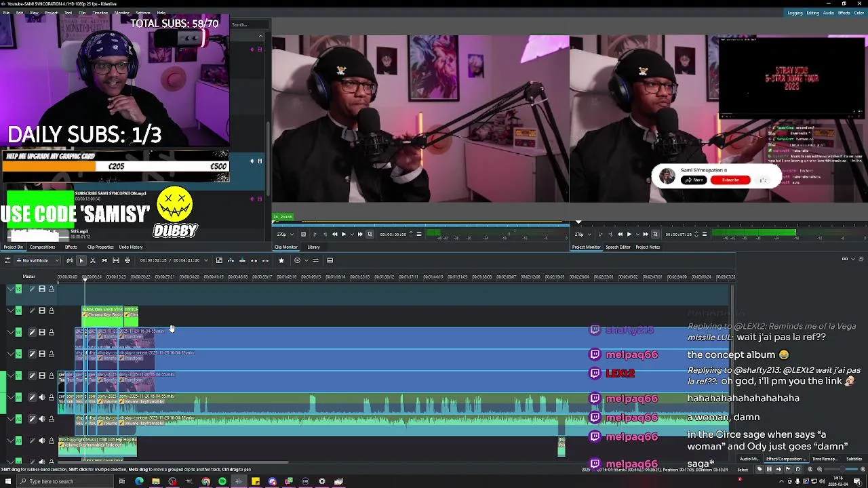Click status bar zoom out icon

click(x=819, y=469)
